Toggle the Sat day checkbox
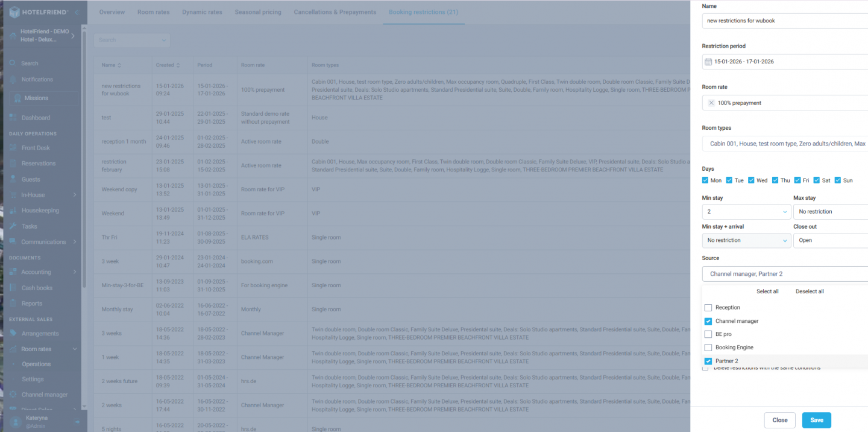The image size is (868, 432). (x=817, y=180)
